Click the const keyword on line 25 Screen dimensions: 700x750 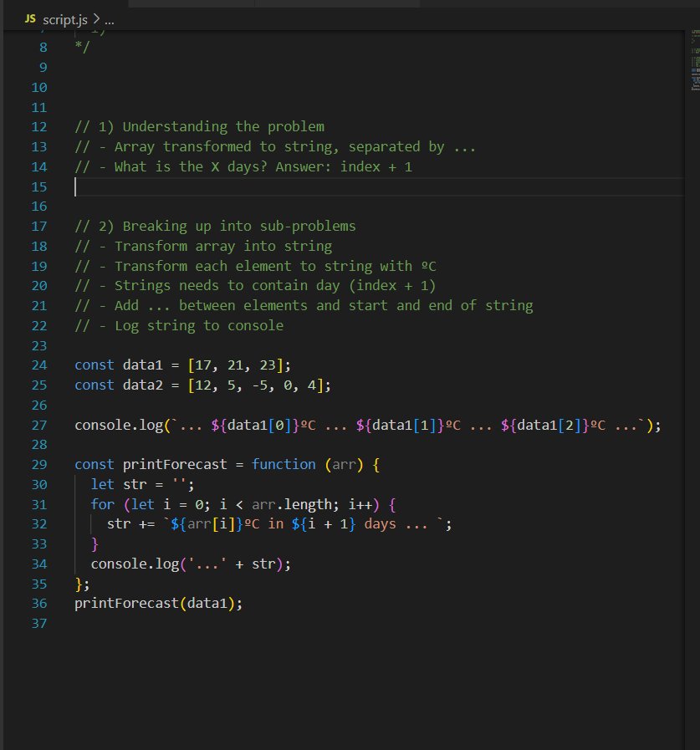coord(95,385)
